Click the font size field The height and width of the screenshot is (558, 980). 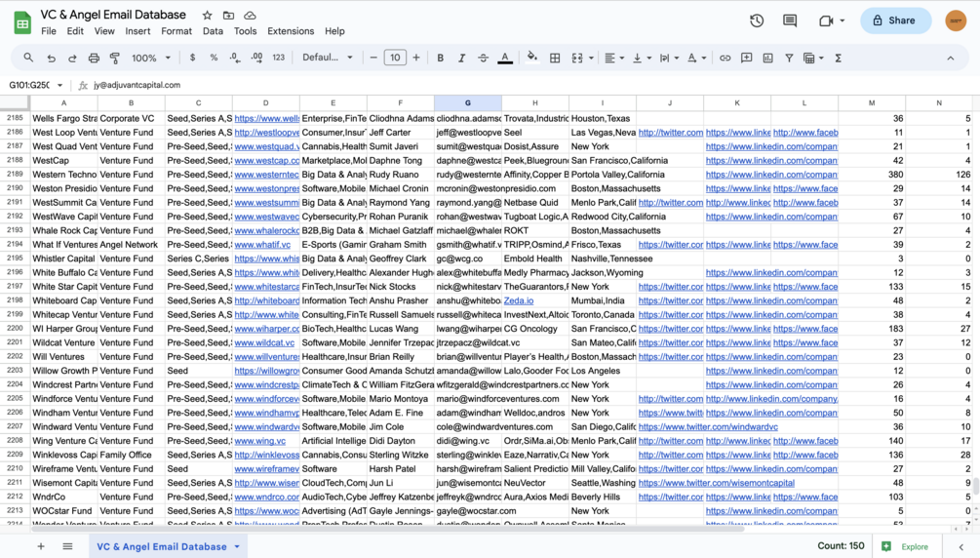(395, 58)
